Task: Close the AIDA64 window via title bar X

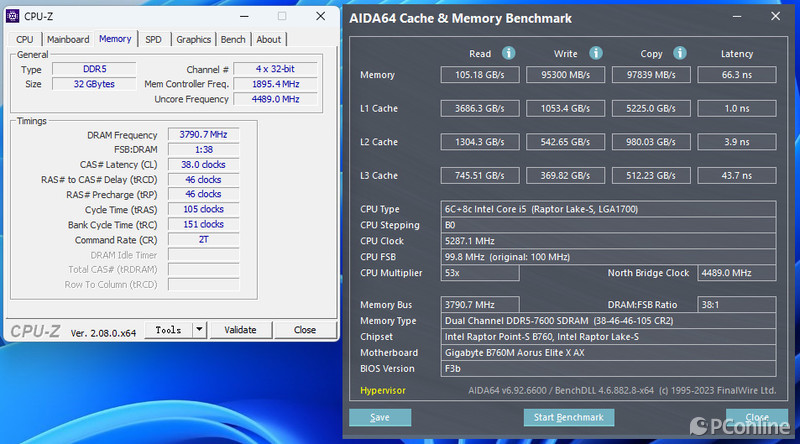Action: [776, 16]
